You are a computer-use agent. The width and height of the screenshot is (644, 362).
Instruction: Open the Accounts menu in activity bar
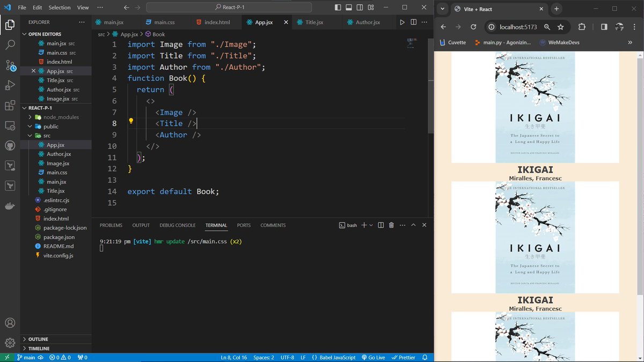click(x=10, y=323)
